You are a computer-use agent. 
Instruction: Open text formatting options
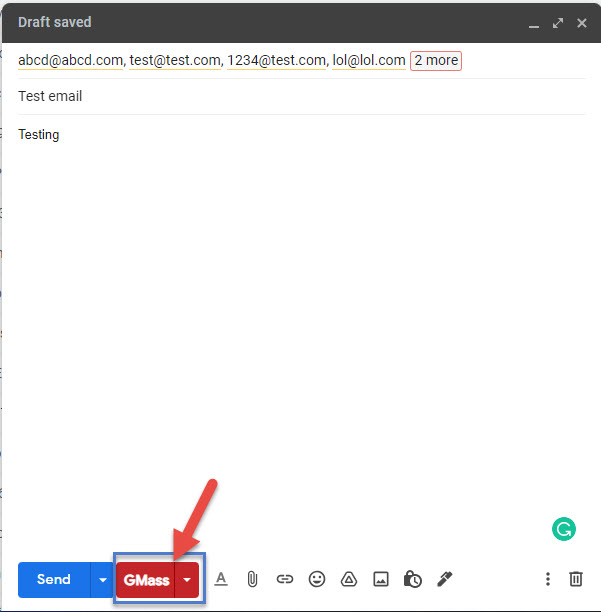tap(221, 579)
